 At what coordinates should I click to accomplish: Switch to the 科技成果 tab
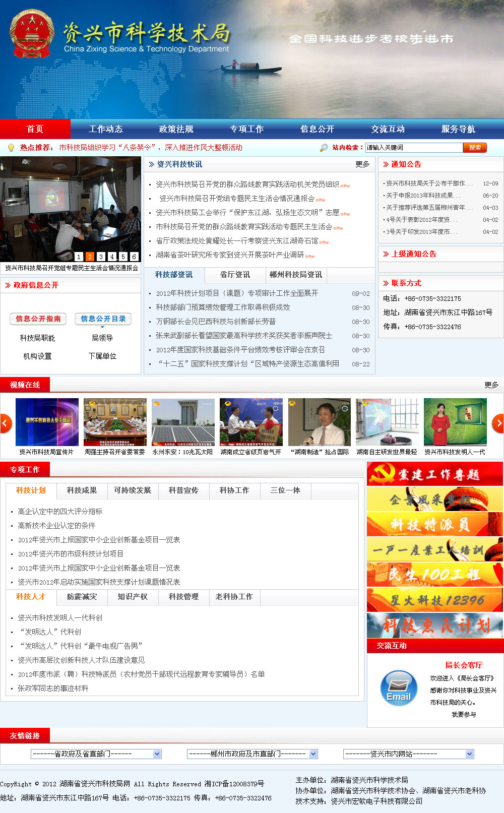click(x=82, y=490)
